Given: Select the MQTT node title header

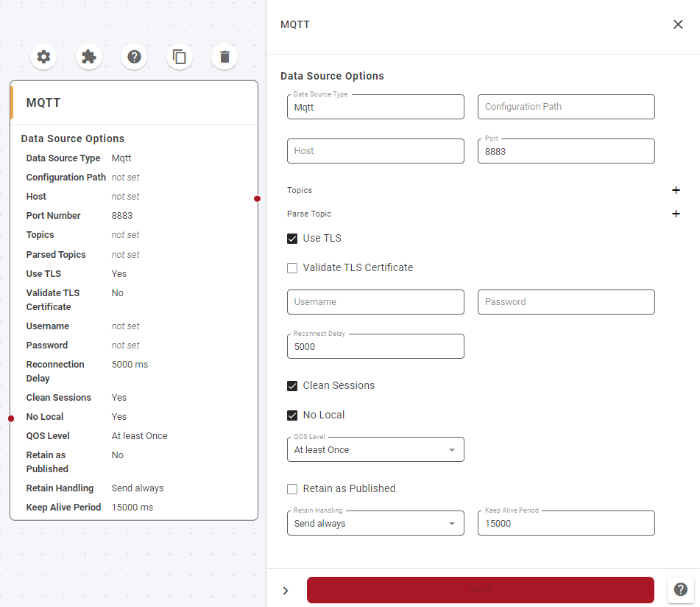Looking at the screenshot, I should point(43,102).
